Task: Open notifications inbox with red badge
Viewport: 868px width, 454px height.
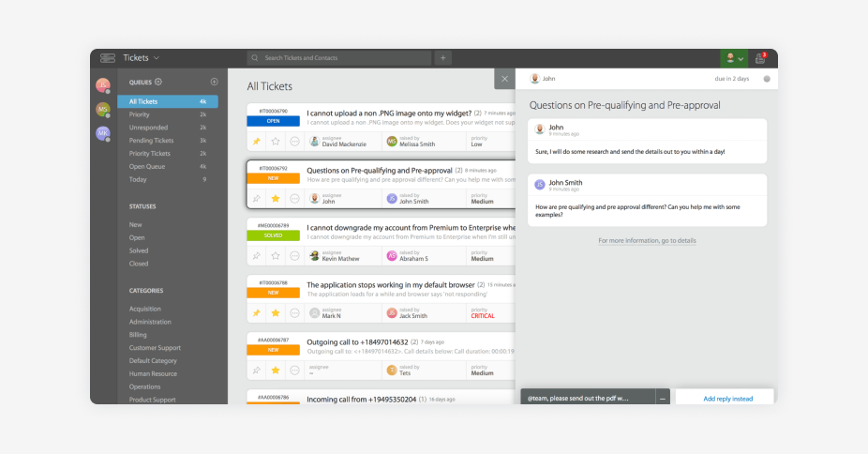Action: 760,58
